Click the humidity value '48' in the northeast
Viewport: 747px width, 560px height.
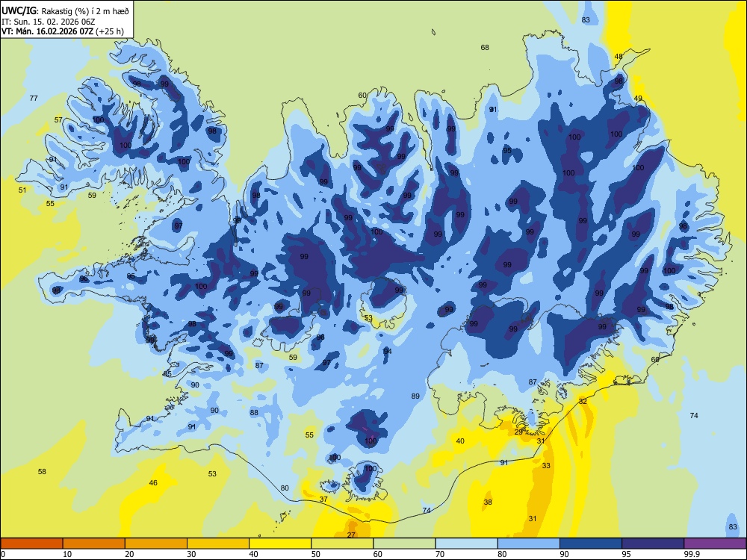tap(619, 56)
